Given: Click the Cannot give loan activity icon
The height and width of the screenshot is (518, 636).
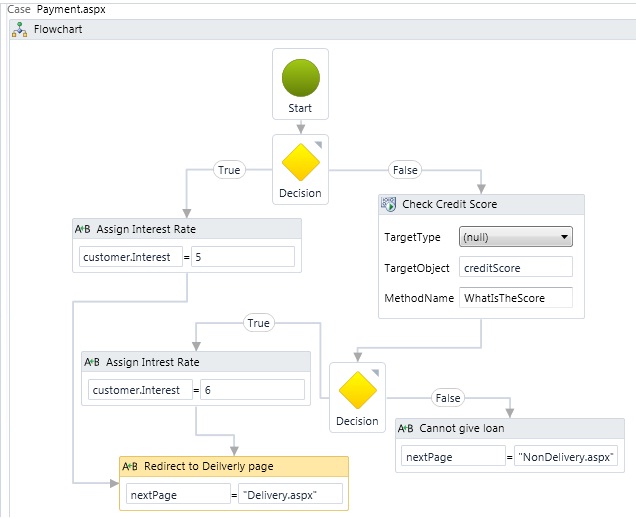Looking at the screenshot, I should pos(406,428).
